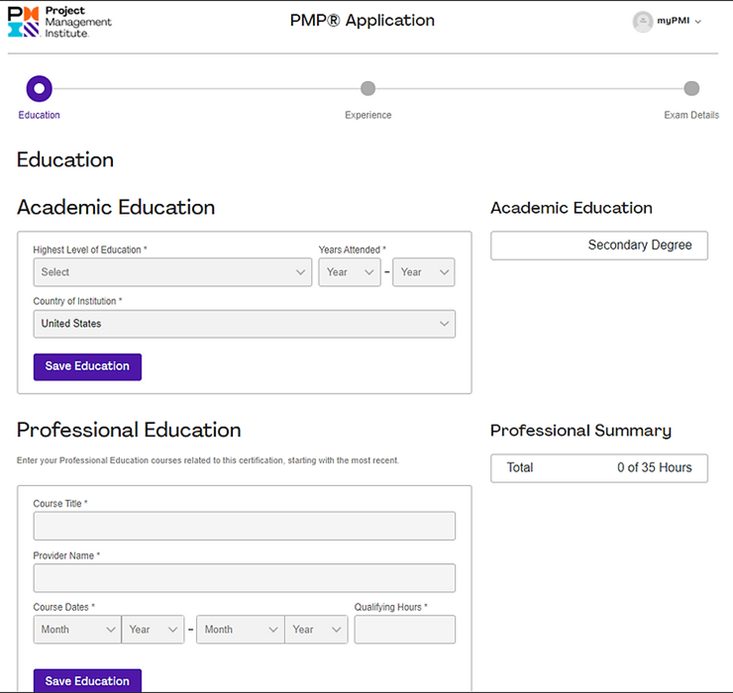Open Course Dates start Month dropdown
Image resolution: width=733 pixels, height=693 pixels.
tap(77, 629)
